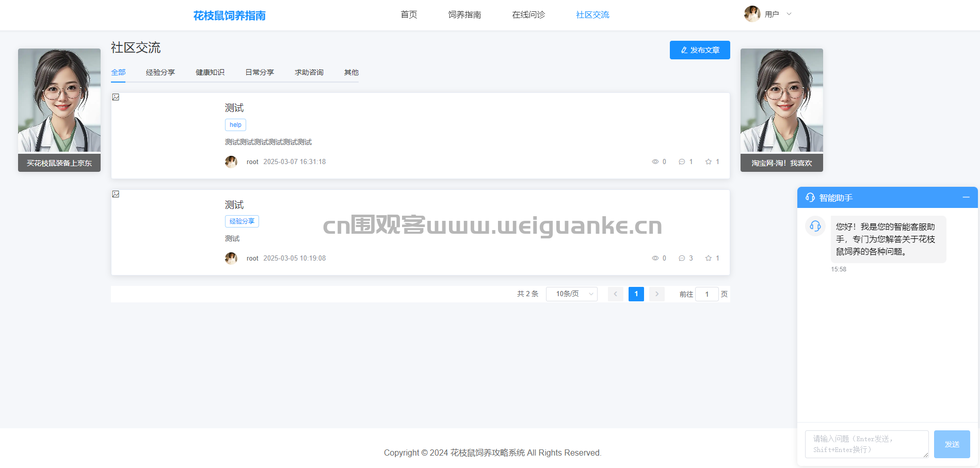Screen dimensions: 980x468
Task: Click views eye icon on 2025-03-07 post
Action: 655,162
